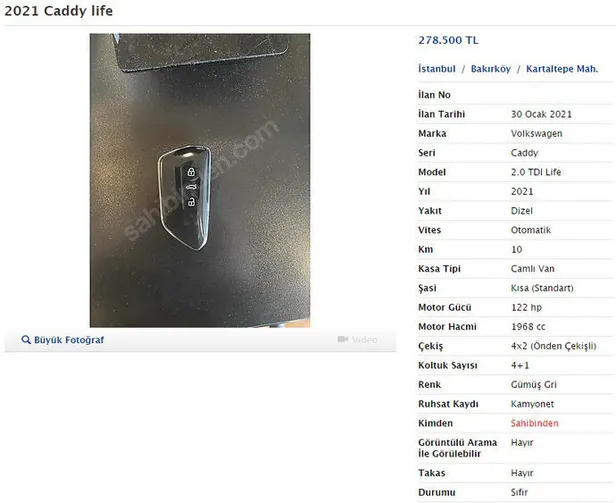The height and width of the screenshot is (503, 616).
Task: Click the Camlı Van body type value
Action: (x=532, y=269)
